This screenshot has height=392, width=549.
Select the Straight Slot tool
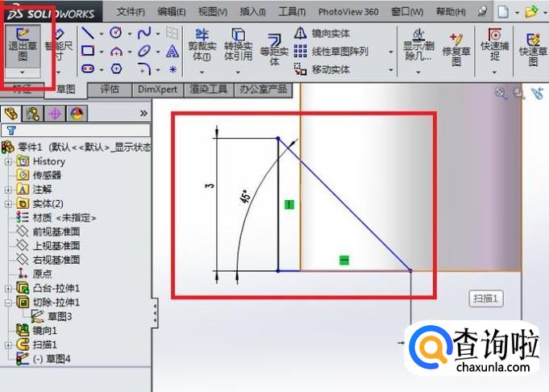pos(88,69)
